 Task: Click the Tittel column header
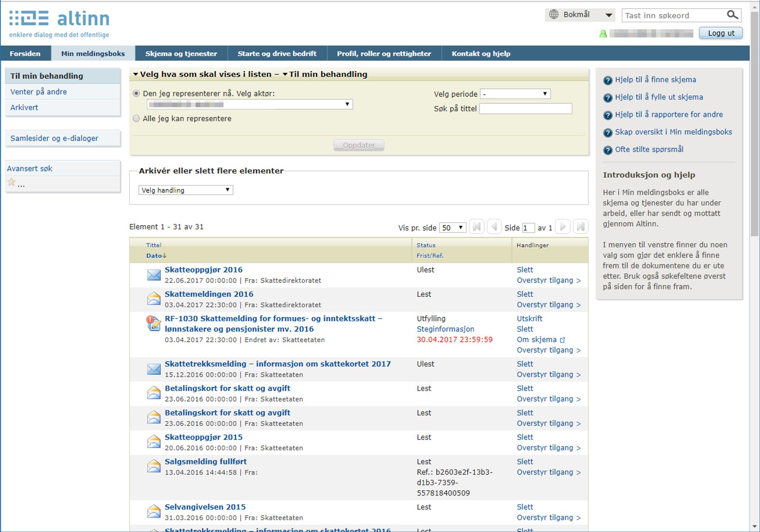[x=154, y=245]
